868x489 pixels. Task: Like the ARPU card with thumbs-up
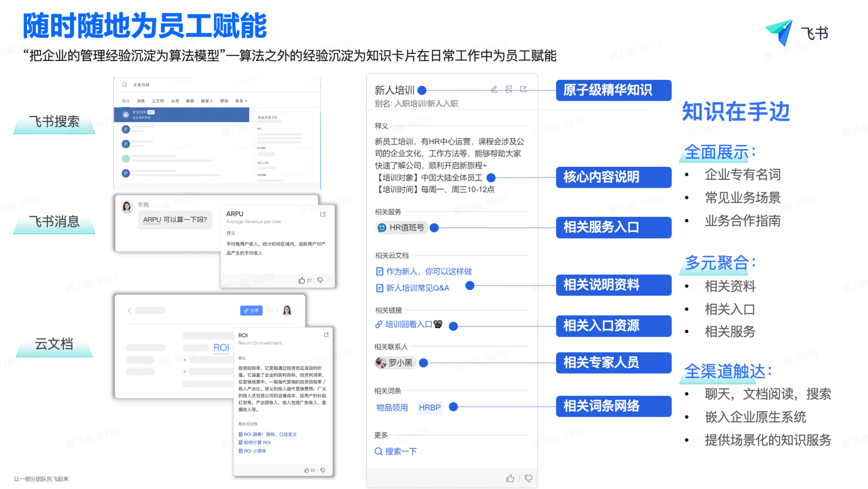click(302, 280)
